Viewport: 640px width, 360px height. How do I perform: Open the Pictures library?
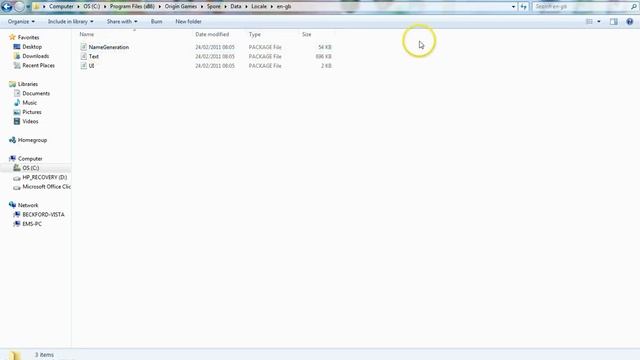(x=32, y=112)
